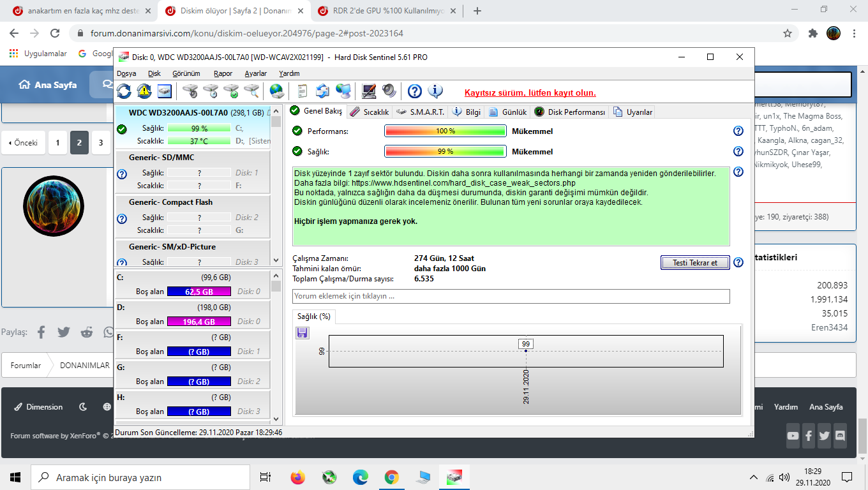Image resolution: width=868 pixels, height=490 pixels.
Task: Select the WDC WD3200AAJS-00L7A0 disk entry
Action: tap(193, 126)
